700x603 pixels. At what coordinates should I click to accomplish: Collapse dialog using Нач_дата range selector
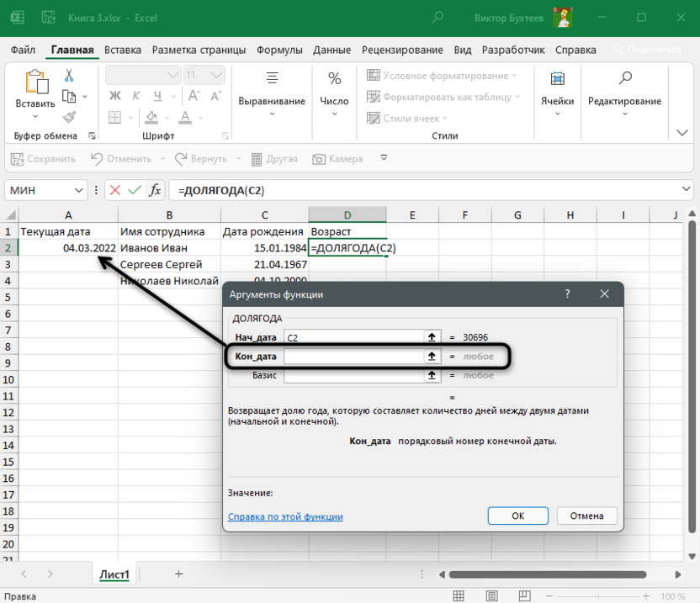pyautogui.click(x=432, y=337)
